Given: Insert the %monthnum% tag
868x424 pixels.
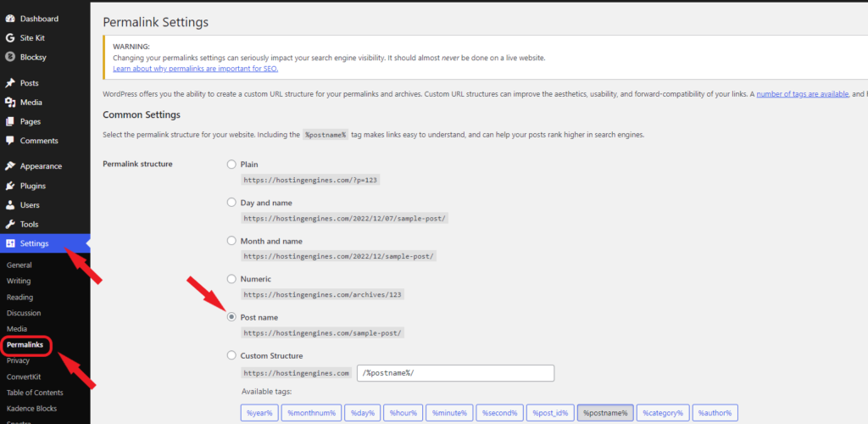Looking at the screenshot, I should coord(310,413).
